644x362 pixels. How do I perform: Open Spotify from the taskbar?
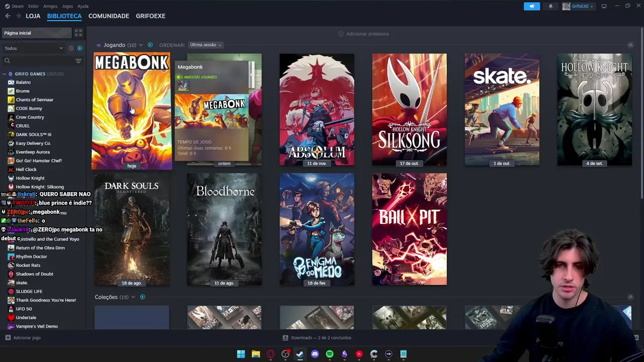tap(330, 354)
